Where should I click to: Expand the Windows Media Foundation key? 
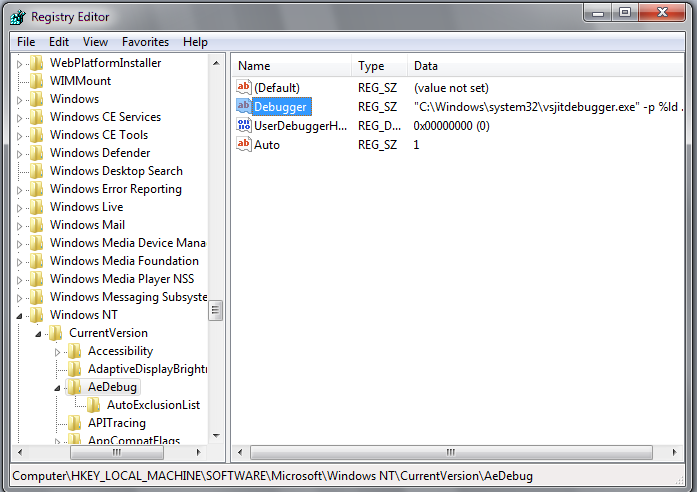(19, 262)
